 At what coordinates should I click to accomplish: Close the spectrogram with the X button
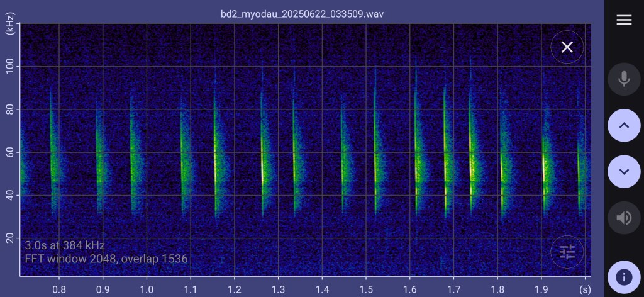[567, 47]
